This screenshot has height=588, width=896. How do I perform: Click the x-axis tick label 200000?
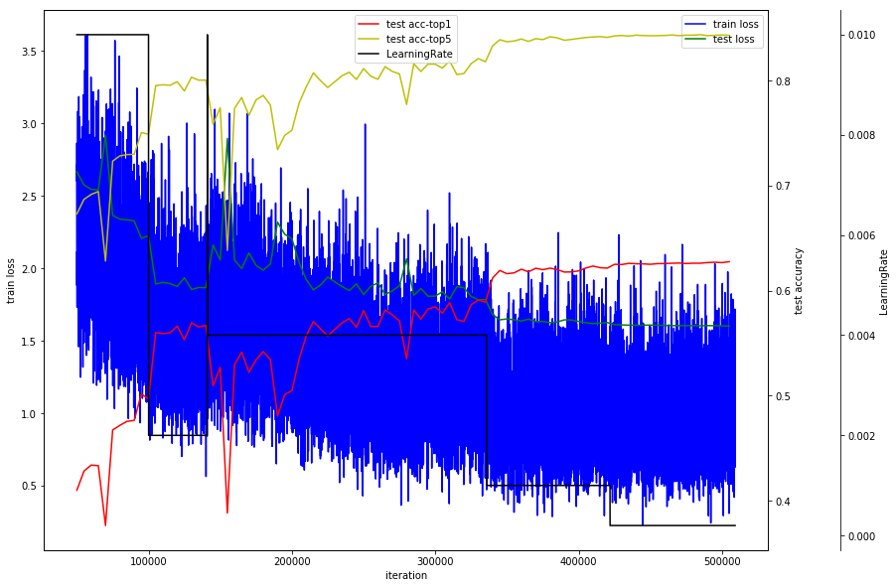[292, 562]
